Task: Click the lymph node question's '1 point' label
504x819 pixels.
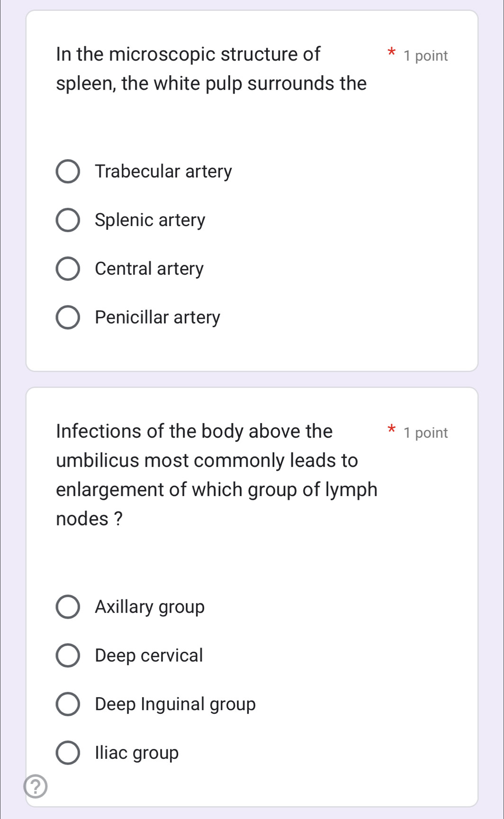Action: click(x=426, y=433)
